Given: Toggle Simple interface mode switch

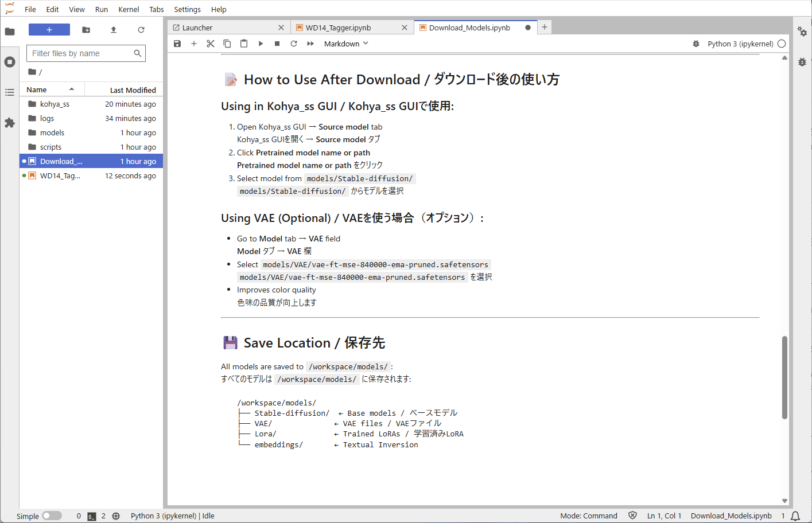Looking at the screenshot, I should 52,516.
